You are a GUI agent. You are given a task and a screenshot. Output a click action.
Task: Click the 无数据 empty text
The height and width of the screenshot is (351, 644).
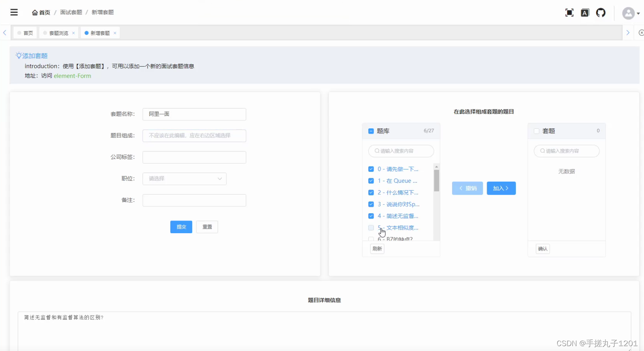coord(567,171)
